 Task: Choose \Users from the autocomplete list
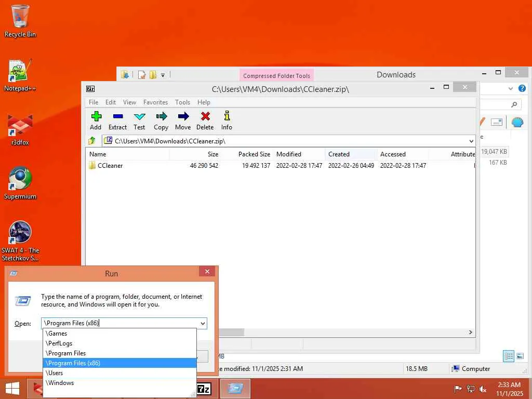(119, 373)
